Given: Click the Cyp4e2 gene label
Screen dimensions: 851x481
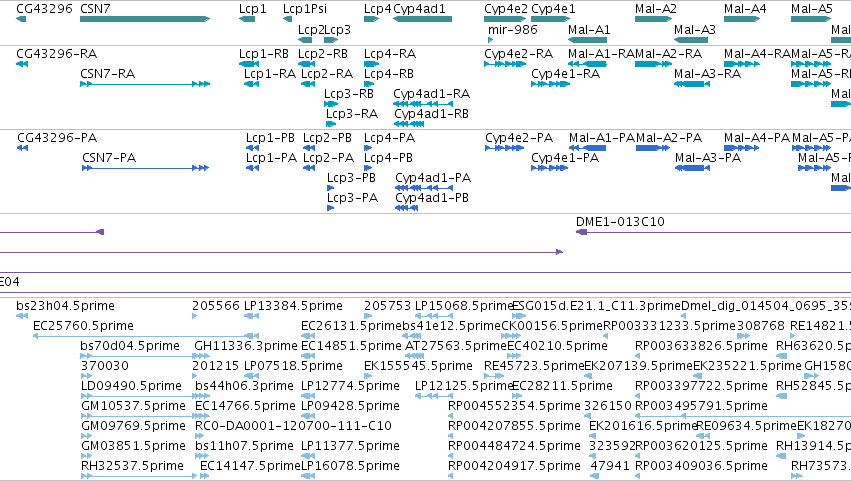Looking at the screenshot, I should click(x=506, y=9).
